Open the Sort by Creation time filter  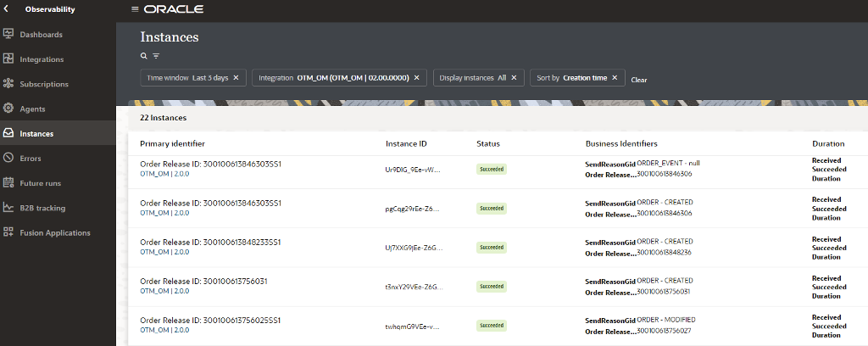(571, 78)
